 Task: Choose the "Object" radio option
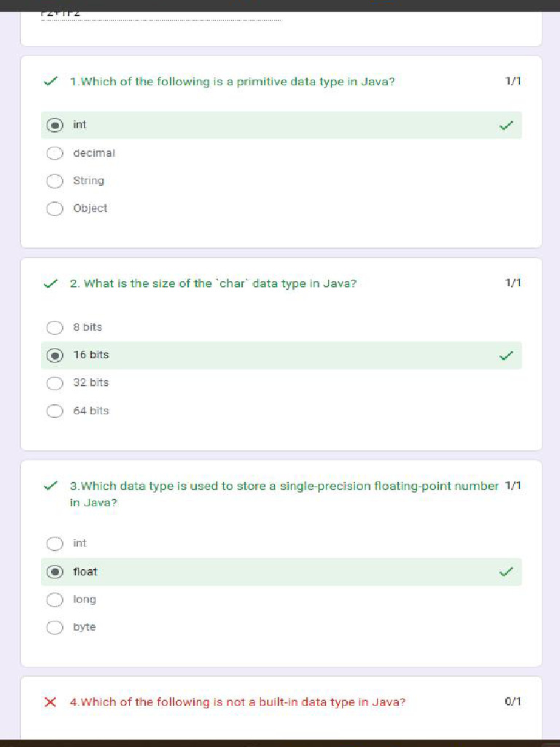55,209
